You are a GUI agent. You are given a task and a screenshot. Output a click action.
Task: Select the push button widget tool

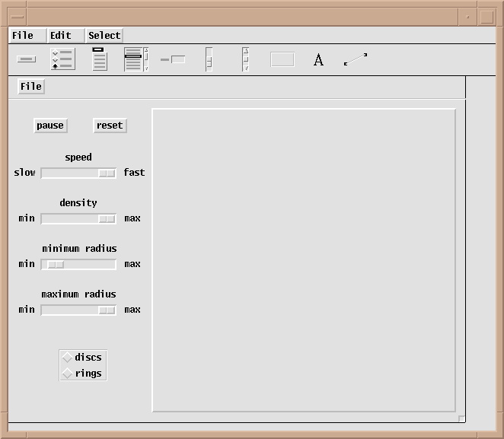pos(26,59)
